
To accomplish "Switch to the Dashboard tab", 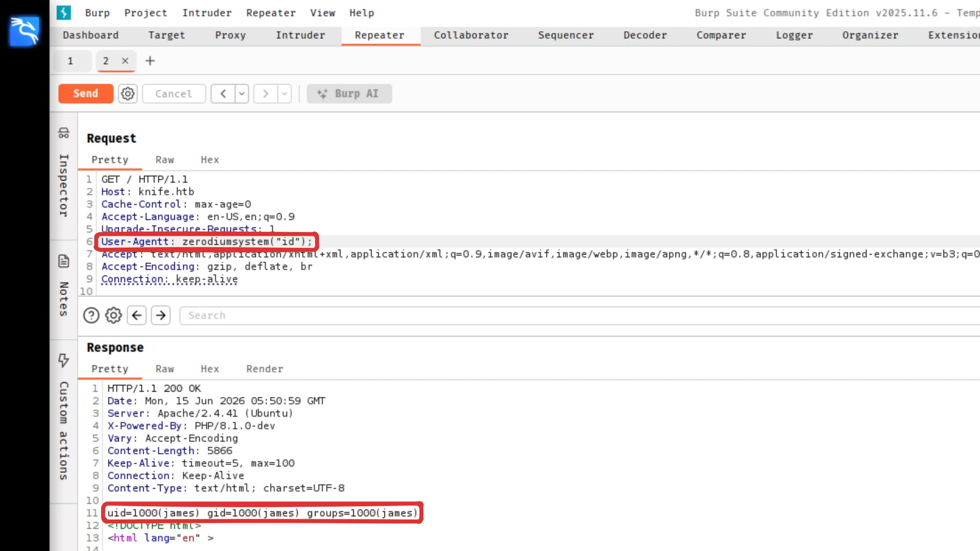I will tap(91, 35).
